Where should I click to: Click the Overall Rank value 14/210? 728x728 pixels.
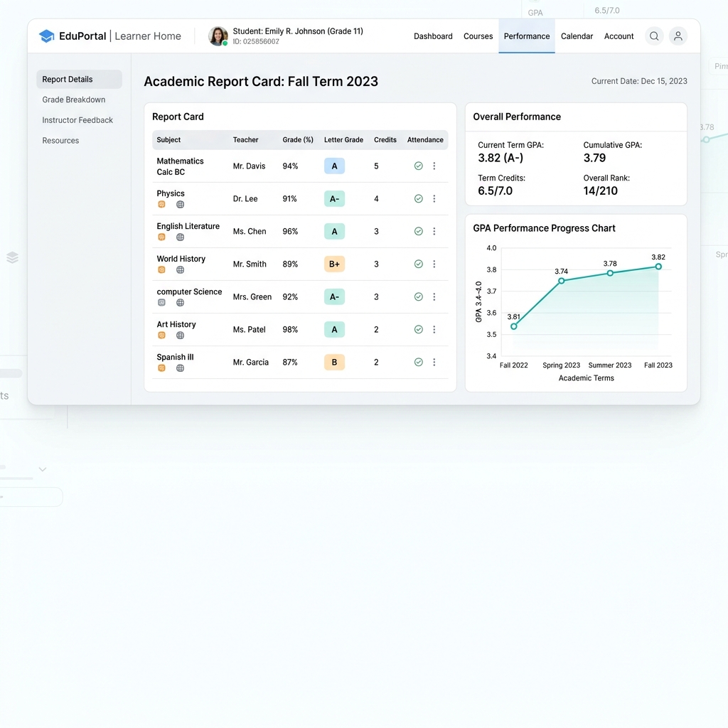coord(600,191)
